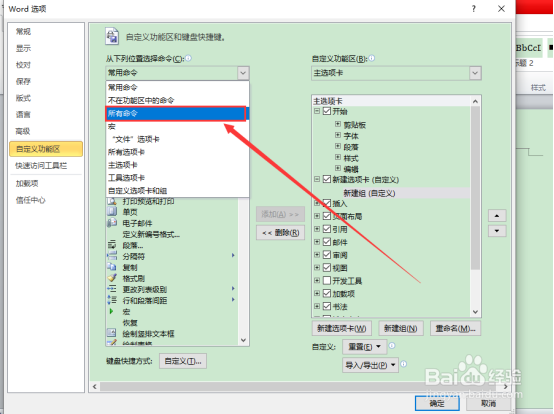Select the 电子邮件 command icon
The height and width of the screenshot is (414, 554).
[112, 223]
